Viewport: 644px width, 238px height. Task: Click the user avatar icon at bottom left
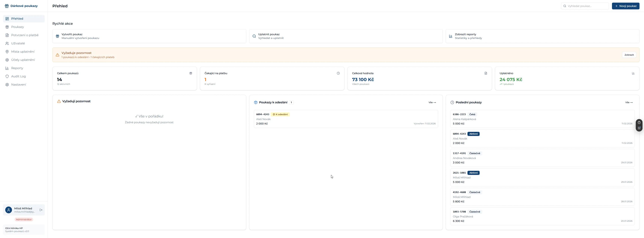point(9,210)
